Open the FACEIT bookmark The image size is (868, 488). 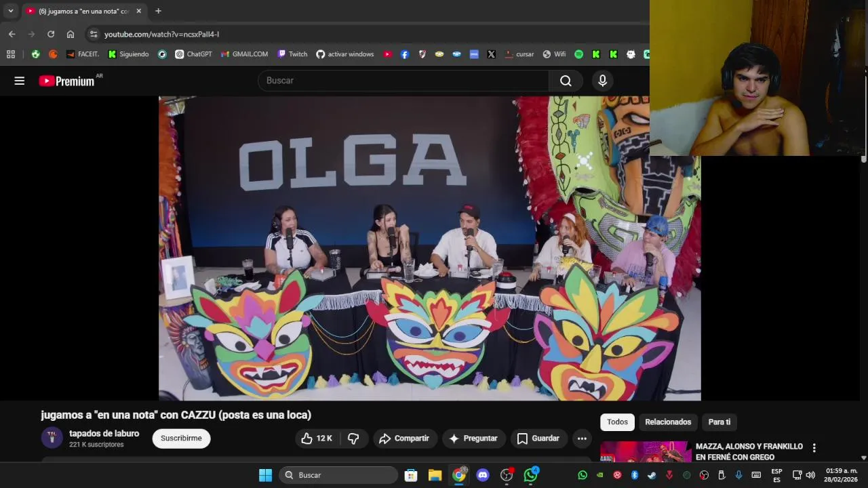[x=83, y=54]
